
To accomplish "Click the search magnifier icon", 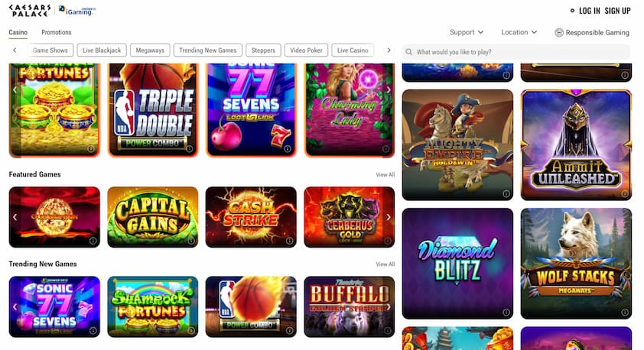I will pyautogui.click(x=408, y=52).
